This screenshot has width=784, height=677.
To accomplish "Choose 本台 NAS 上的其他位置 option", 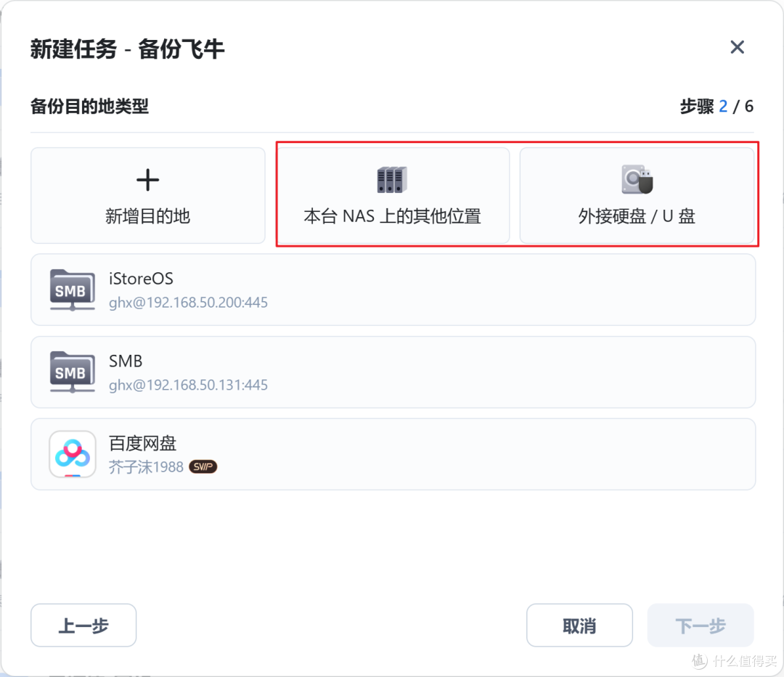I will pyautogui.click(x=393, y=195).
